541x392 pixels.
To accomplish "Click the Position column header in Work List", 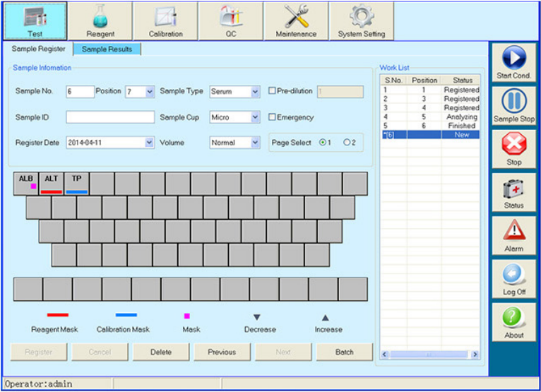I will [424, 80].
